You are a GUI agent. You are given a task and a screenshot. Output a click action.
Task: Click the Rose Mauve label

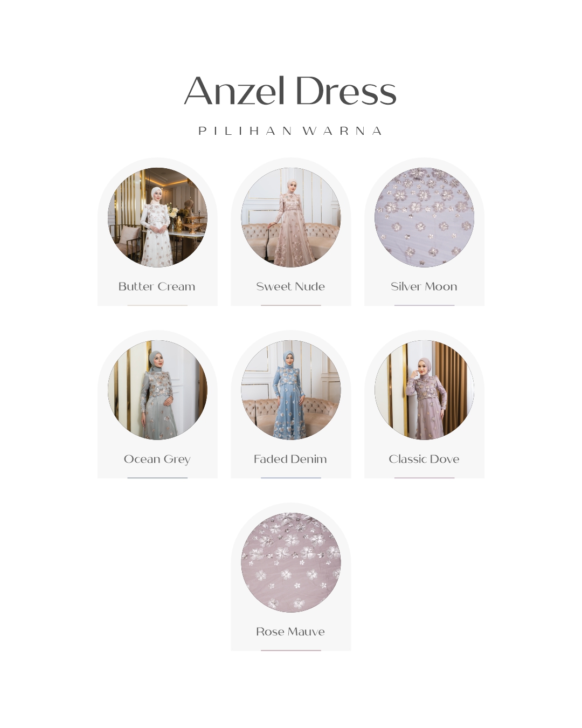(290, 631)
